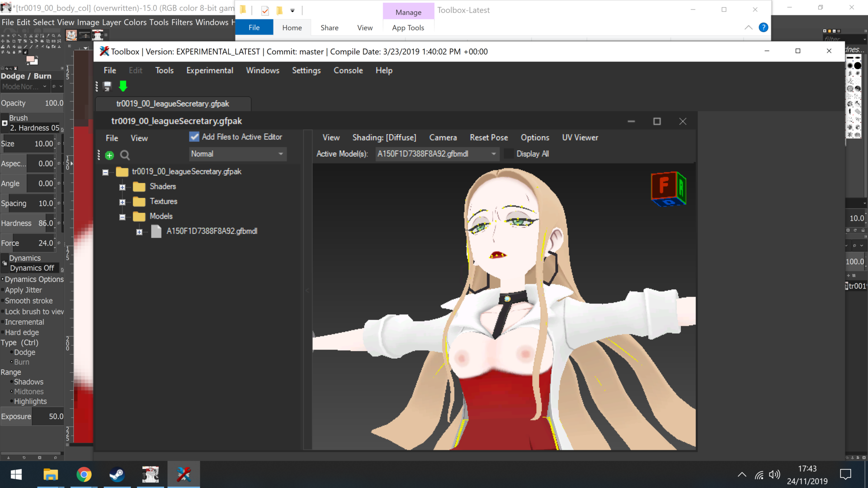Viewport: 868px width, 488px height.
Task: Select the A150F1D7388F8A92.gfbmdl tree item
Action: tap(212, 231)
